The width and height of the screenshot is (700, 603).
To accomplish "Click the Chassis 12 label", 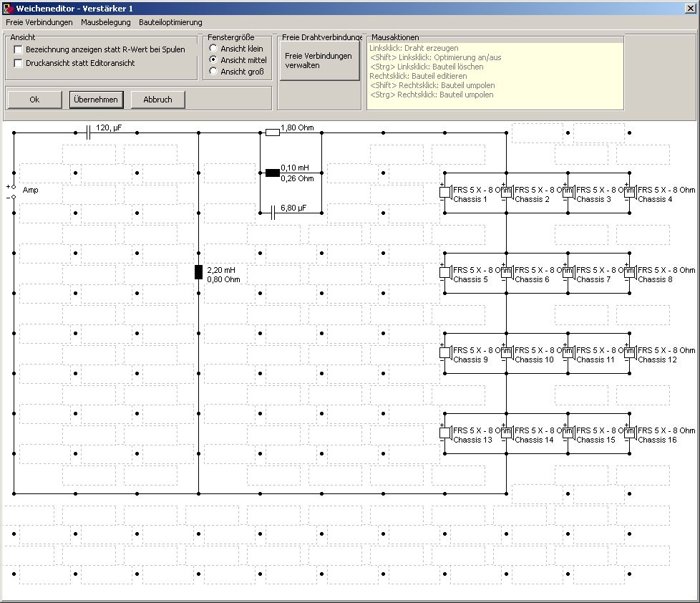I will click(x=657, y=360).
